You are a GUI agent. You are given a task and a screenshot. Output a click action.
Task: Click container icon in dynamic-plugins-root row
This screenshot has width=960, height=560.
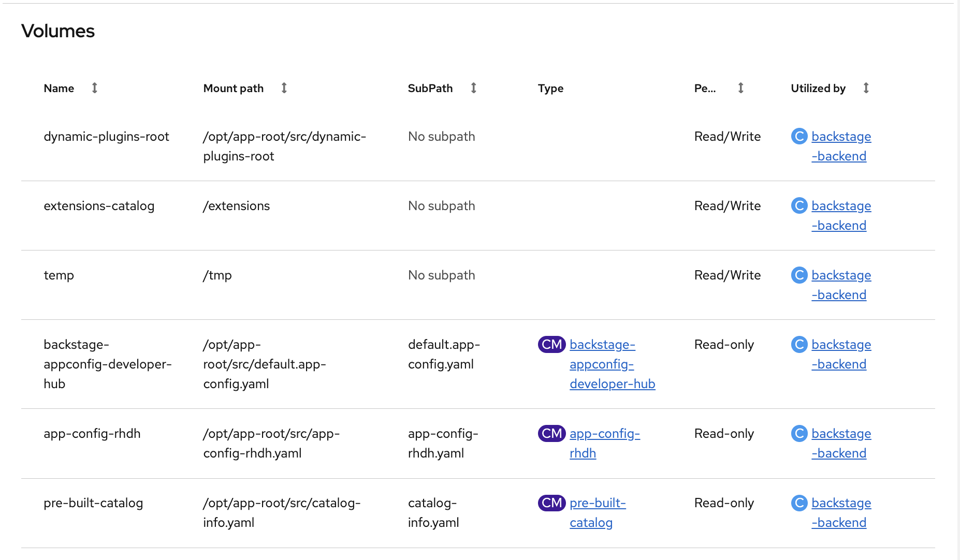point(799,136)
